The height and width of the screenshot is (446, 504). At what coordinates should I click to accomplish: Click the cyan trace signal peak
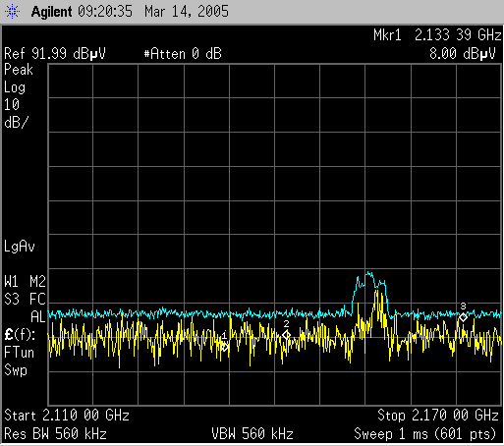coord(369,273)
